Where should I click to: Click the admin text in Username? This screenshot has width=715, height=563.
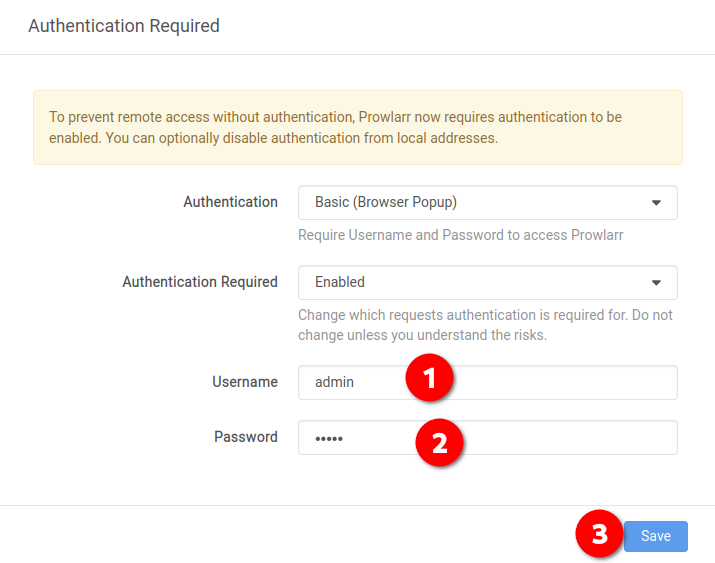(x=334, y=382)
